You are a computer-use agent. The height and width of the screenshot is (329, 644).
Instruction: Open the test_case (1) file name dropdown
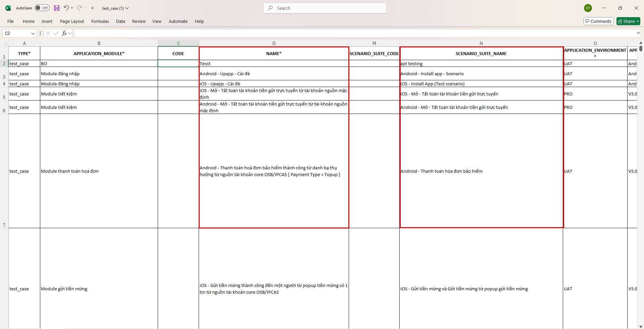(x=127, y=8)
